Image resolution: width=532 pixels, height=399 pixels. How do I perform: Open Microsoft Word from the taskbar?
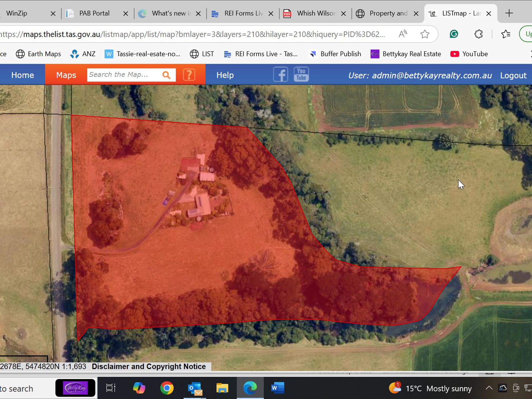click(x=278, y=388)
